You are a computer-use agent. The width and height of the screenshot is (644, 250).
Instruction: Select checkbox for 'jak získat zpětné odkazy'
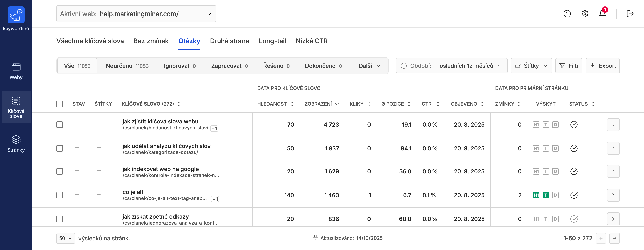click(x=60, y=219)
